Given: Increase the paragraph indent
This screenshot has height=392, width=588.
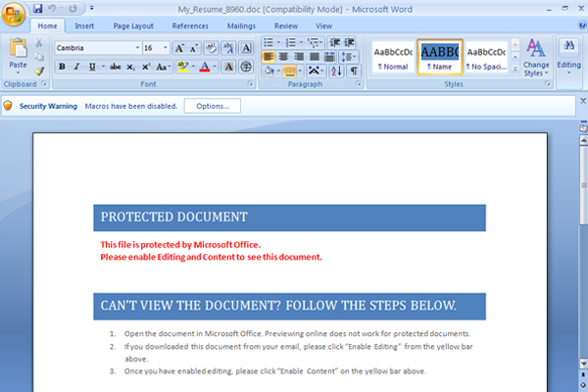Looking at the screenshot, I should (349, 42).
